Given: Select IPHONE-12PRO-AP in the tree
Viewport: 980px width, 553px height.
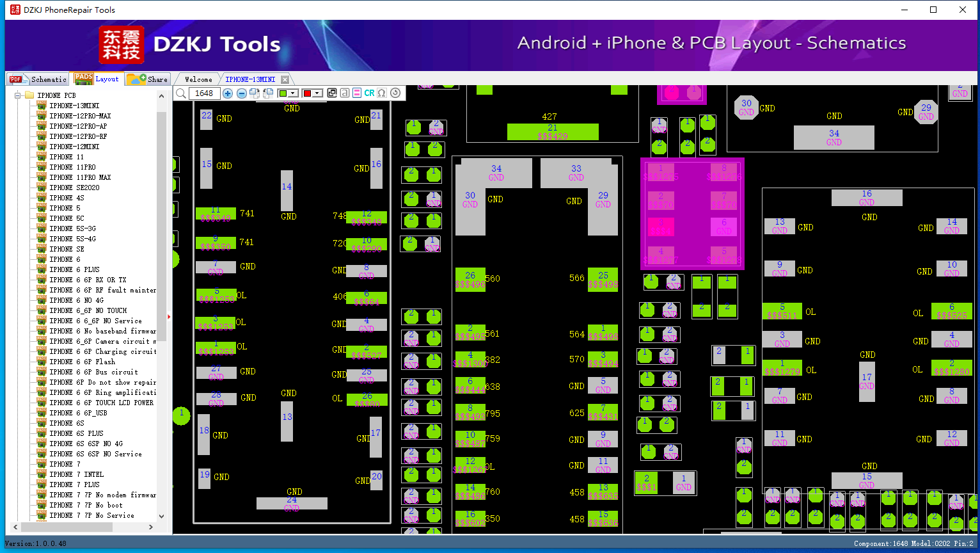Looking at the screenshot, I should (78, 126).
